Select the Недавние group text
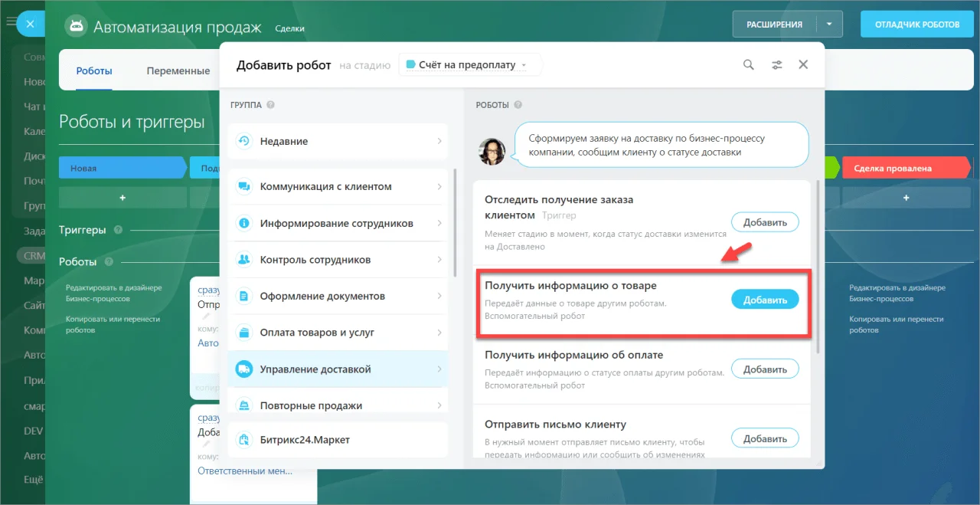The height and width of the screenshot is (505, 980). pyautogui.click(x=284, y=141)
